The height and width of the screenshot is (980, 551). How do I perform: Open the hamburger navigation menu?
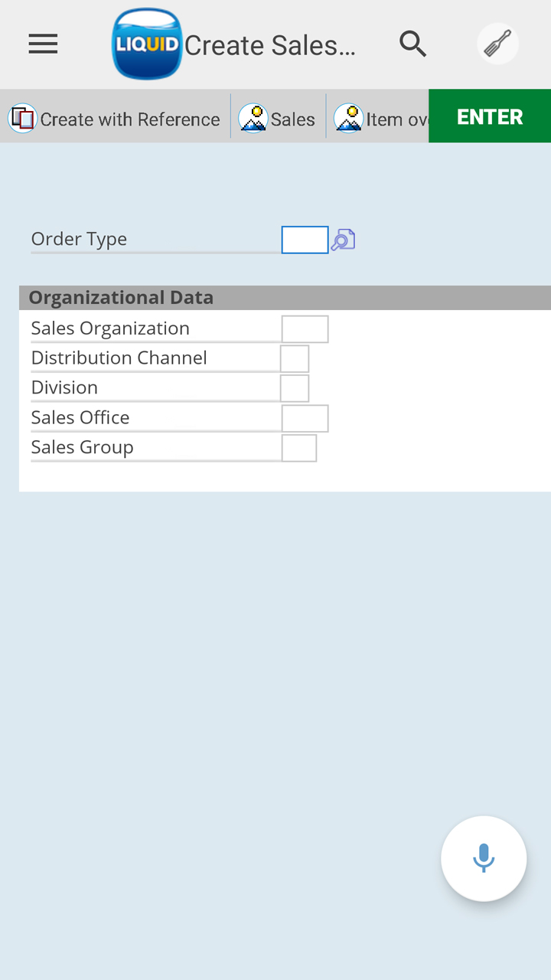point(43,44)
